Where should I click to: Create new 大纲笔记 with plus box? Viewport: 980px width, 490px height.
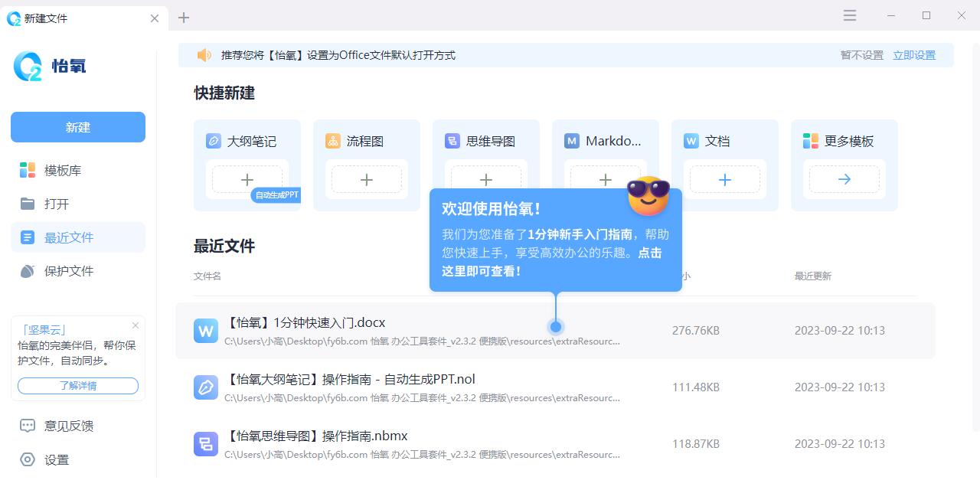pos(247,180)
